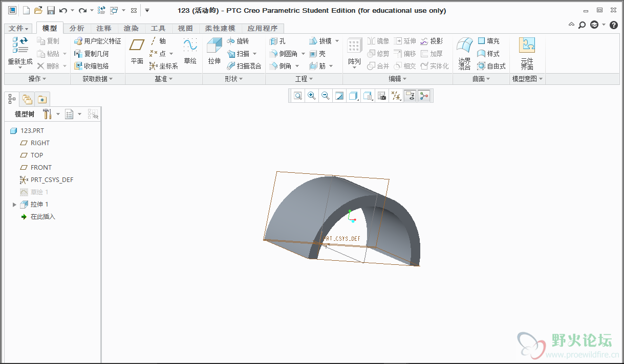Open the Creo search magnifier icon
This screenshot has width=624, height=364.
(582, 25)
